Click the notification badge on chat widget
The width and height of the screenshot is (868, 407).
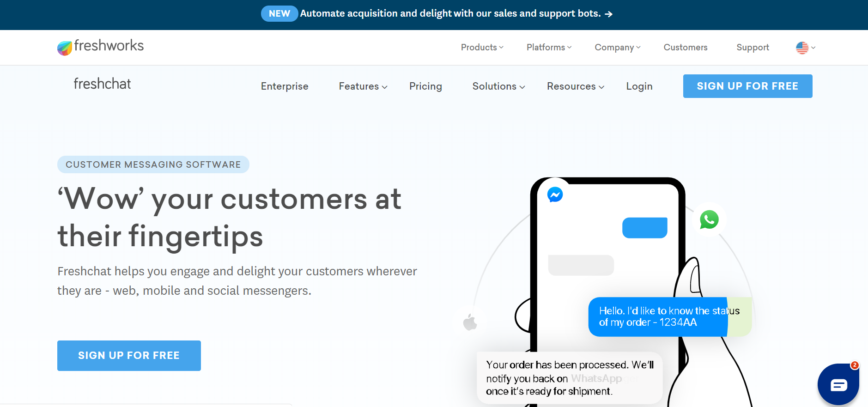point(855,365)
